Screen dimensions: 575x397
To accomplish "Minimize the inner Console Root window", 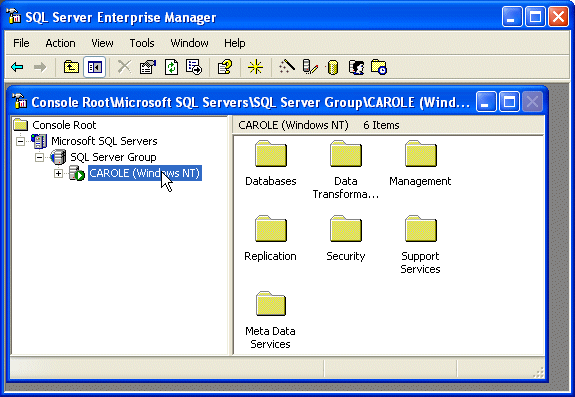I will (486, 102).
